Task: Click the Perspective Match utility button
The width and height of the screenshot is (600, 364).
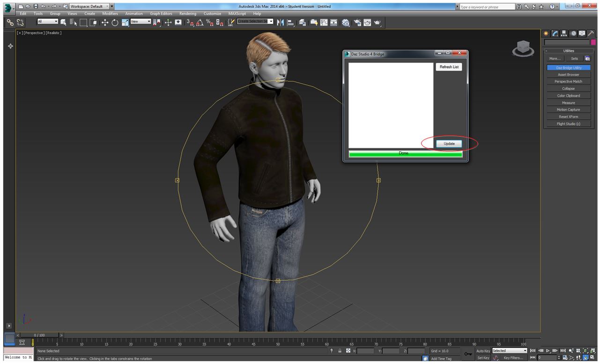Action: tap(569, 82)
